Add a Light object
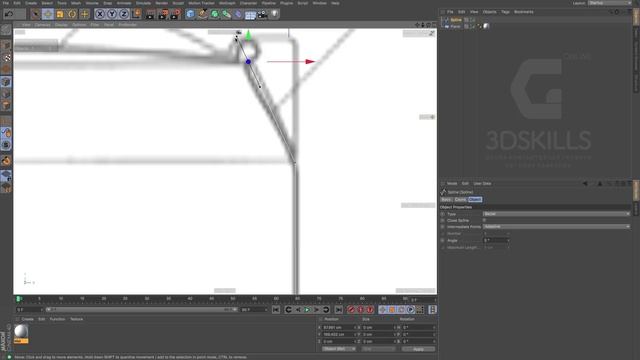 [x=275, y=14]
